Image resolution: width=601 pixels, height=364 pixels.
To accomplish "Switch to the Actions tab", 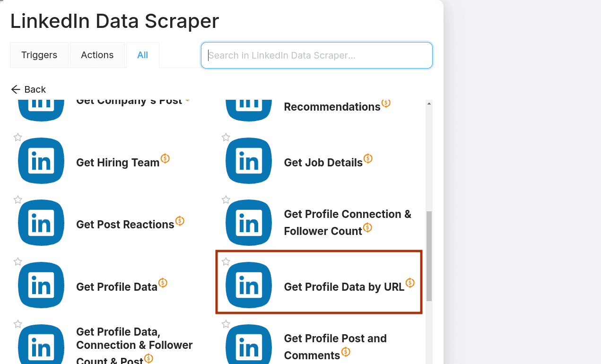I will (x=97, y=55).
